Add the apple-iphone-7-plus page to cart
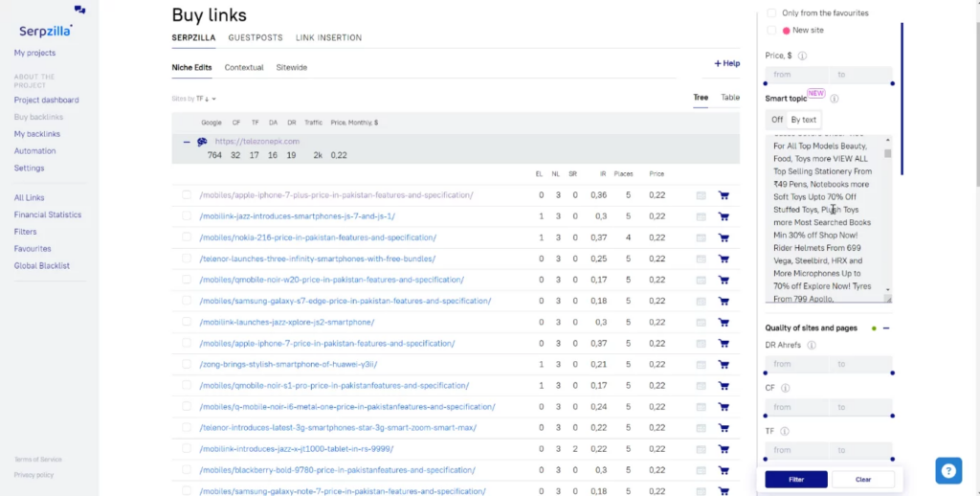This screenshot has height=496, width=980. [x=724, y=195]
